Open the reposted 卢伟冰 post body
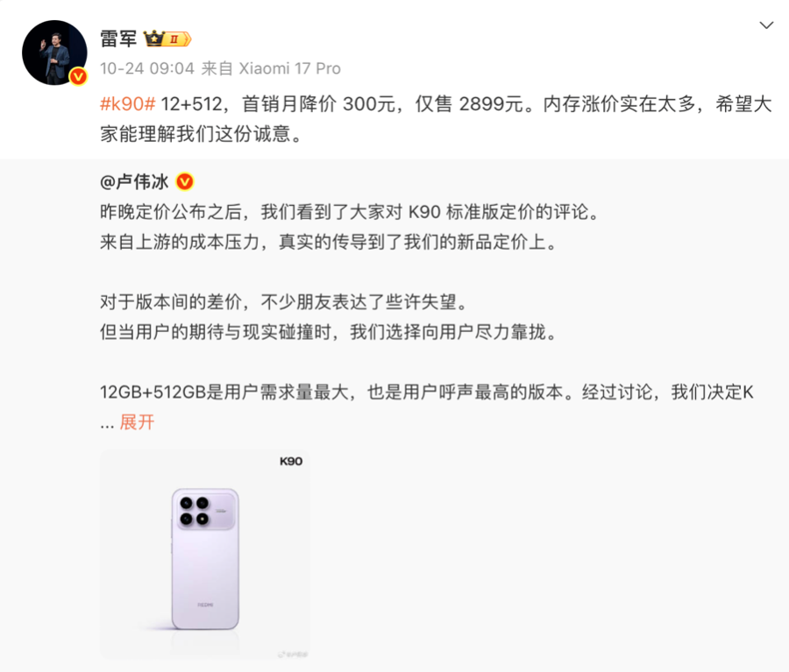This screenshot has width=789, height=672. point(427,317)
